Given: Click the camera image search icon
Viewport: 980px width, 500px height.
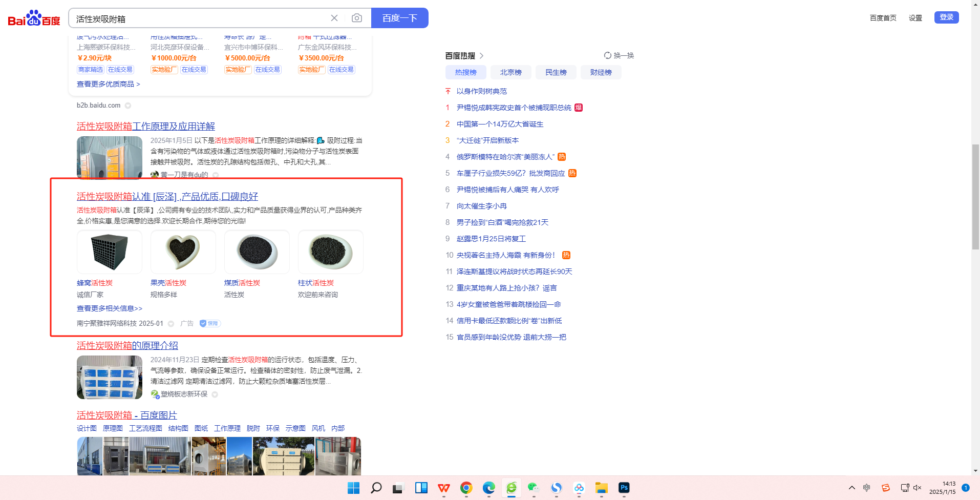Looking at the screenshot, I should coord(357,18).
